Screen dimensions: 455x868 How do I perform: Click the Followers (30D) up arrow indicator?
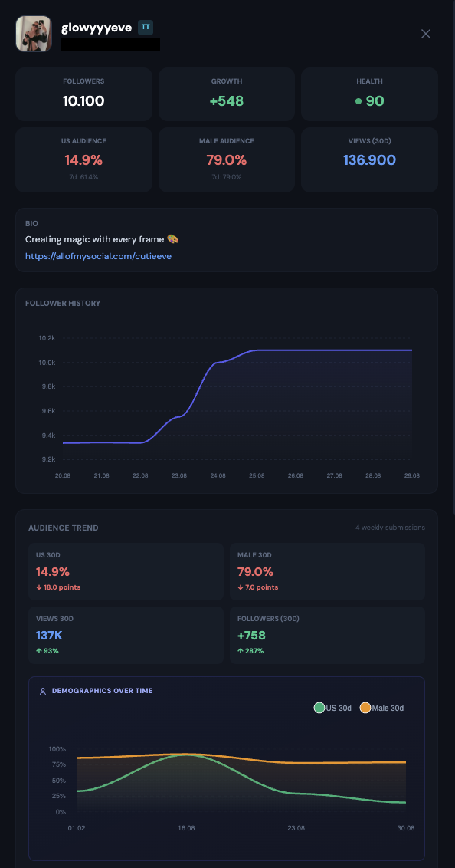coord(240,651)
